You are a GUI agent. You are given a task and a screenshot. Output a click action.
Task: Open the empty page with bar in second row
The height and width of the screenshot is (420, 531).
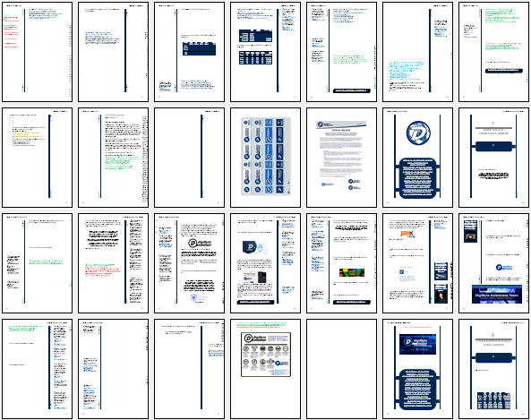pyautogui.click(x=189, y=158)
